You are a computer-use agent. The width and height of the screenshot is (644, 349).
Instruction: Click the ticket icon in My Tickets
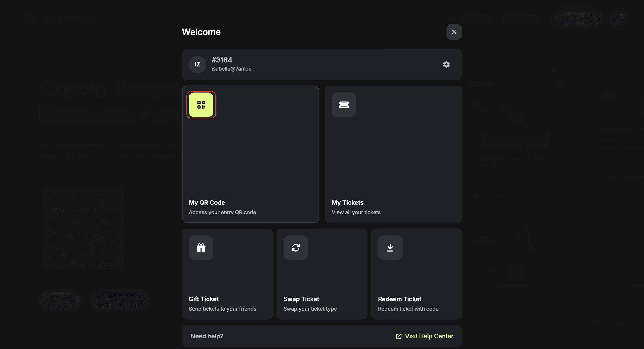click(x=344, y=105)
